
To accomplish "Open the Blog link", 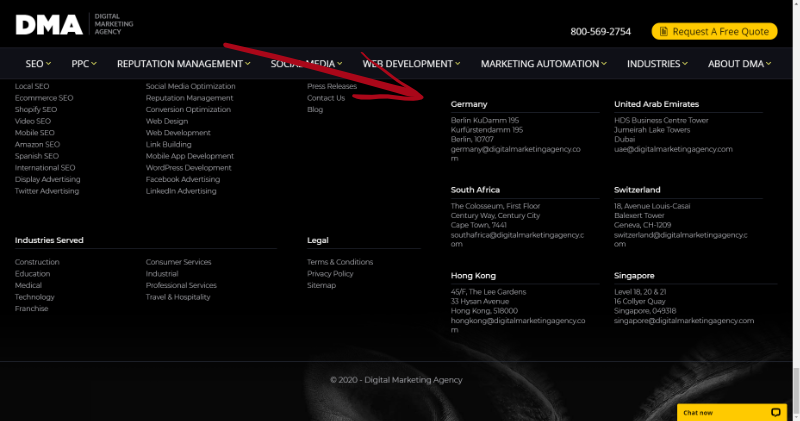I will pos(315,110).
